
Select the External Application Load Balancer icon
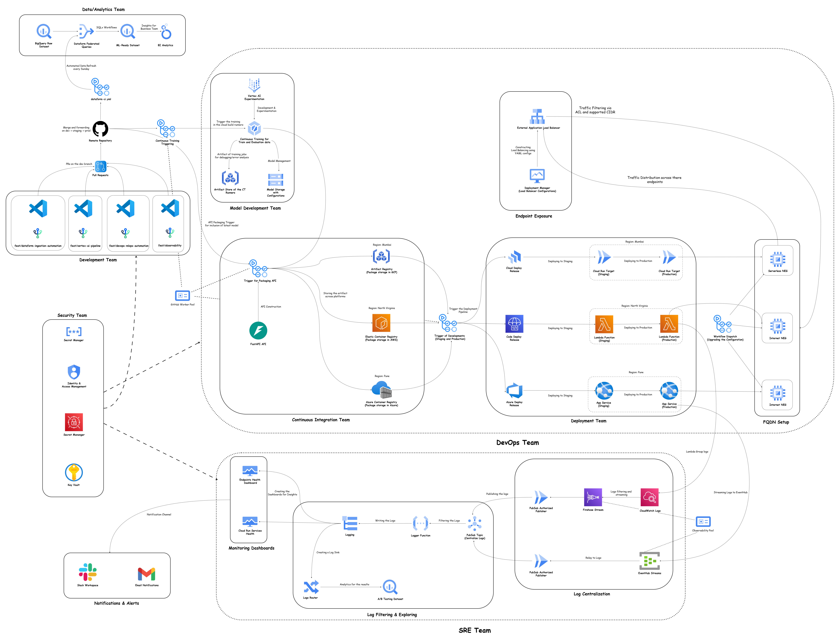click(x=537, y=117)
